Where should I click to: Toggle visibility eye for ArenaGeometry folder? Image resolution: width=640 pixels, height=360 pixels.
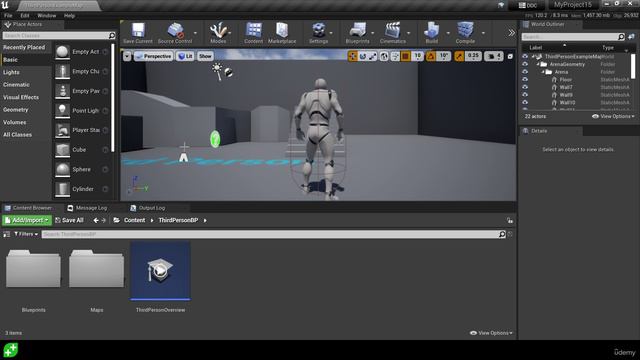(525, 64)
